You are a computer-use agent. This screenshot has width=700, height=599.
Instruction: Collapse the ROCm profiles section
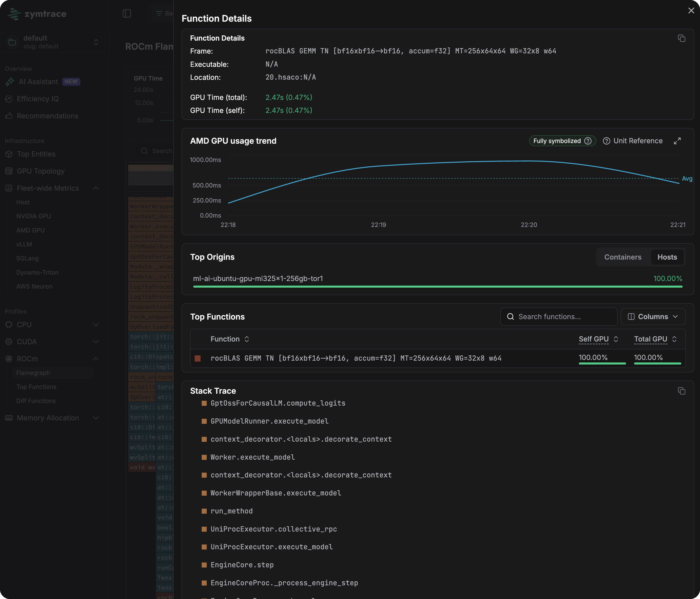pyautogui.click(x=96, y=359)
